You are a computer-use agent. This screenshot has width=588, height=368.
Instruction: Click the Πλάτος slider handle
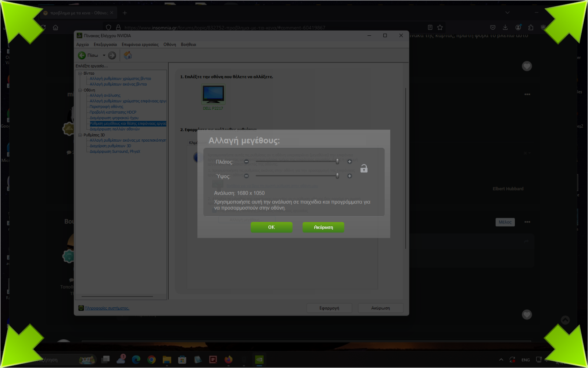coord(337,162)
